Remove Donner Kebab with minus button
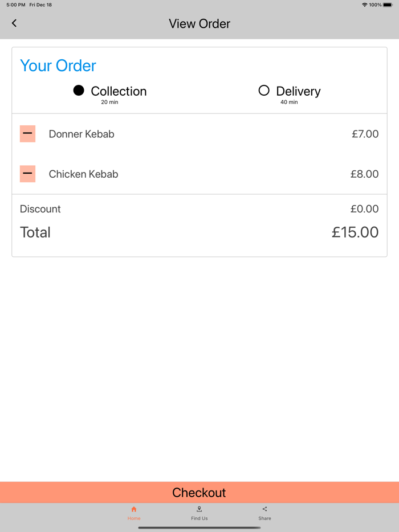Viewport: 399px width, 532px height. (27, 134)
